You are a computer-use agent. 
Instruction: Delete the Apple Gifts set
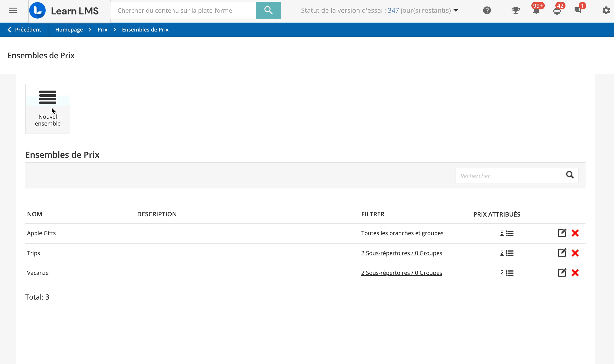575,233
